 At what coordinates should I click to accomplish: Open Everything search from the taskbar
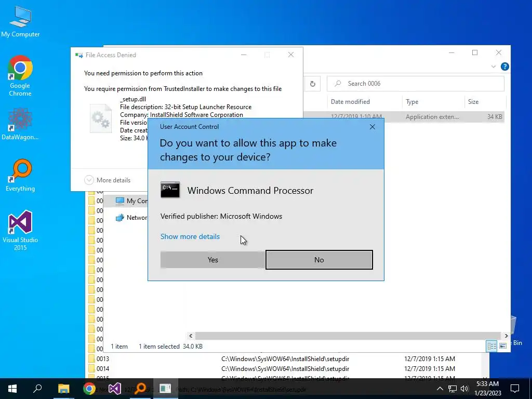click(x=140, y=389)
